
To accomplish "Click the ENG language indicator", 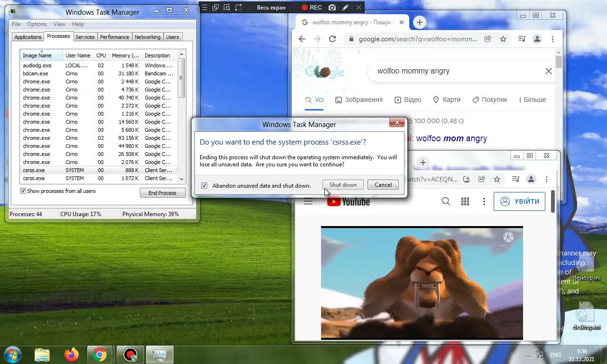I will (555, 355).
